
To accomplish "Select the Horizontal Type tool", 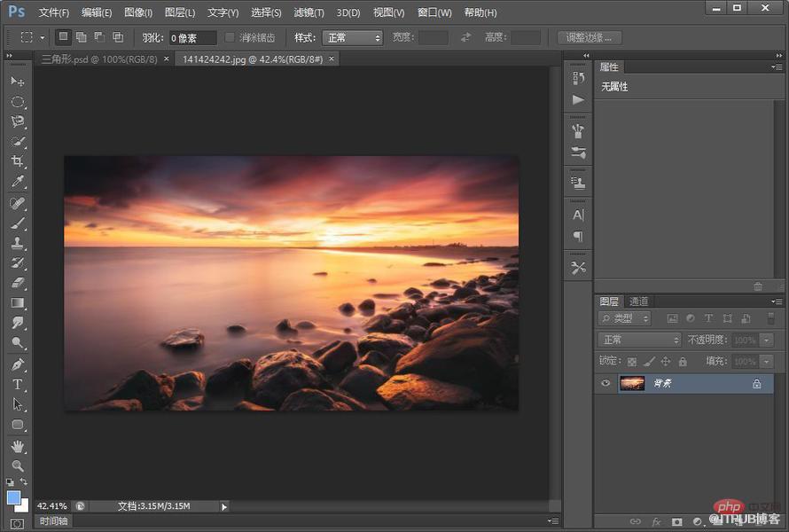I will point(18,385).
